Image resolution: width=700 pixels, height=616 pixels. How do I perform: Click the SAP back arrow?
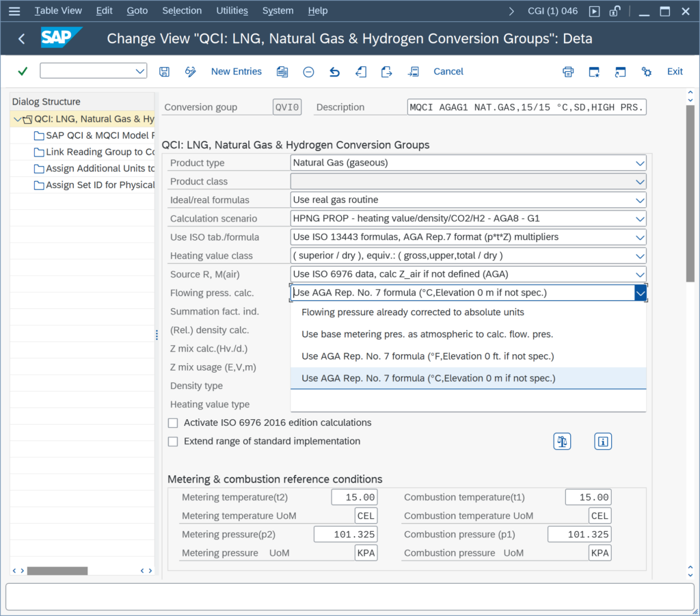click(x=21, y=39)
